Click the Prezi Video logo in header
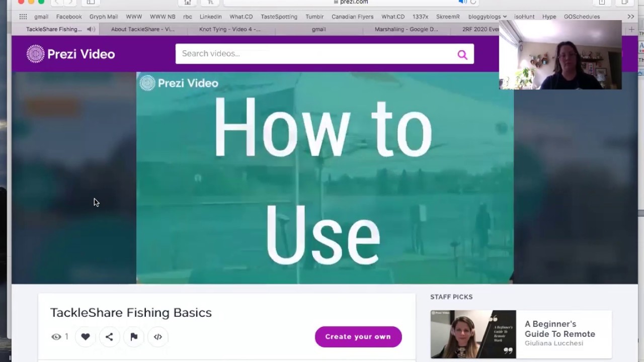The image size is (644, 362). click(x=70, y=54)
